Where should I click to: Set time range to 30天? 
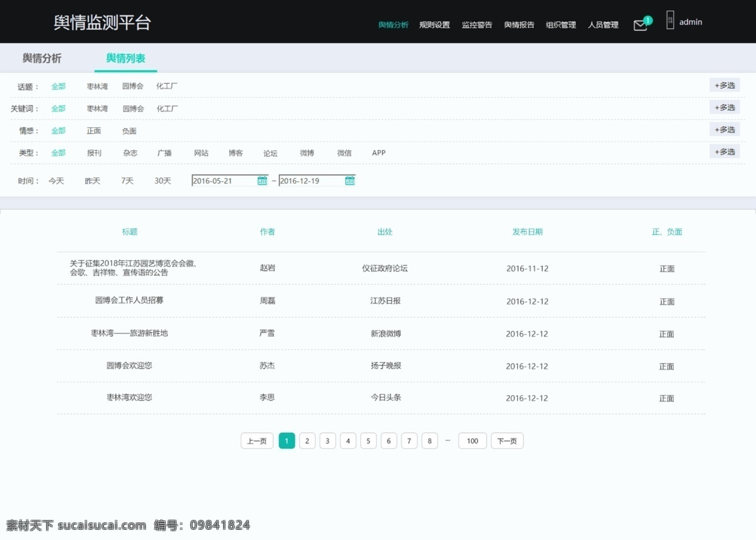click(163, 181)
